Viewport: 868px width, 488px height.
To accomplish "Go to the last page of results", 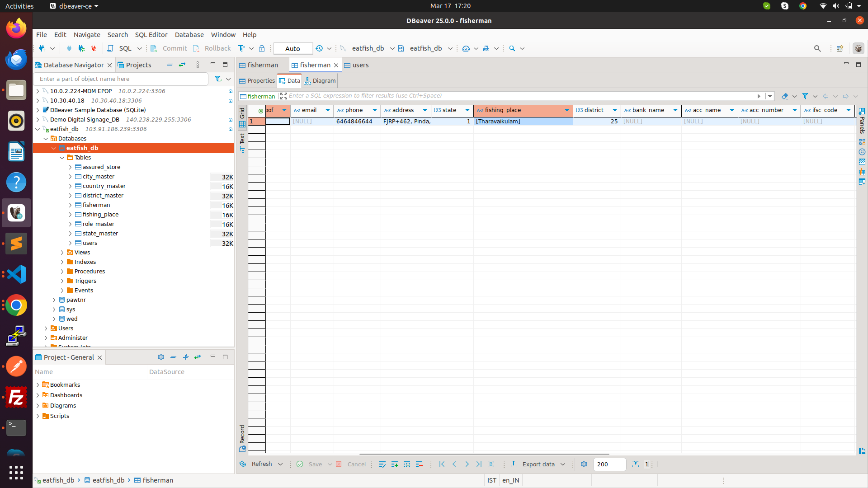I will 479,464.
